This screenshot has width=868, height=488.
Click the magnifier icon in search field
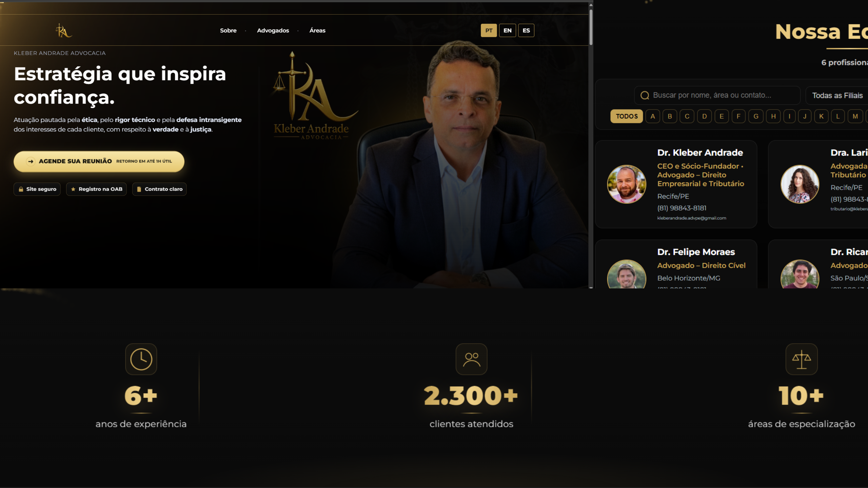(x=645, y=96)
